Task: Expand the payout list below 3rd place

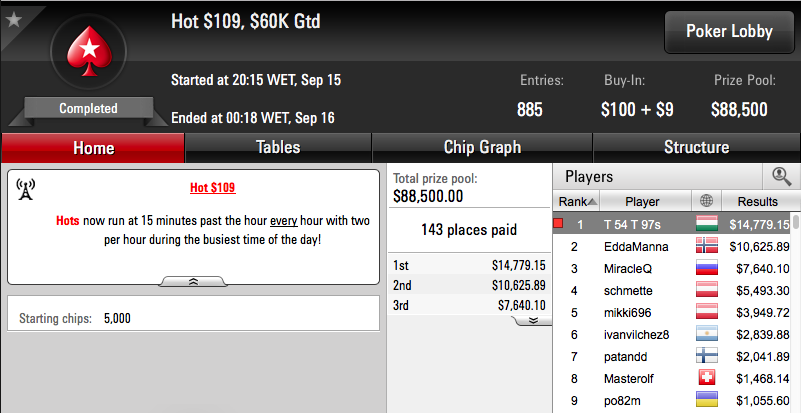Action: 532,320
